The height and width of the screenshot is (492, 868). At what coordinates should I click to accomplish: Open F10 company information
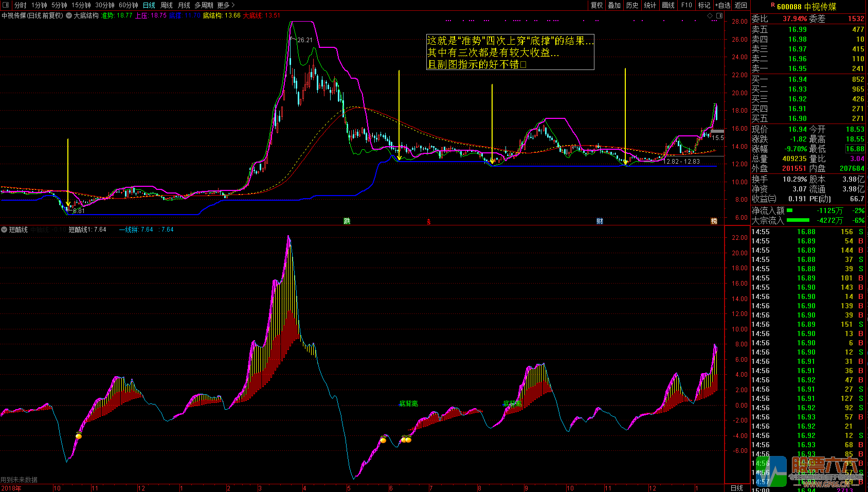point(686,5)
